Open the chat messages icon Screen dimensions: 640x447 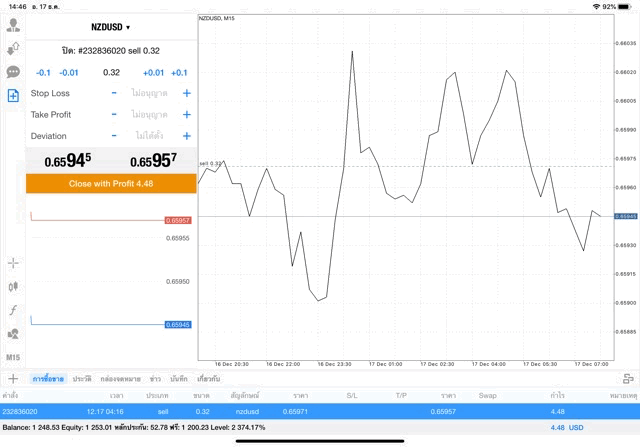pyautogui.click(x=13, y=72)
